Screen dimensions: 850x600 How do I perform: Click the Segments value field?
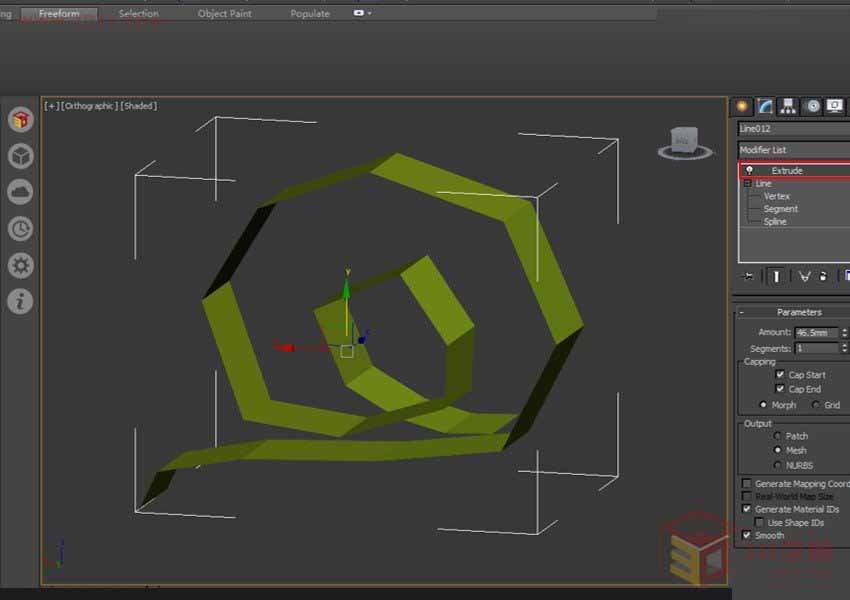coord(817,348)
